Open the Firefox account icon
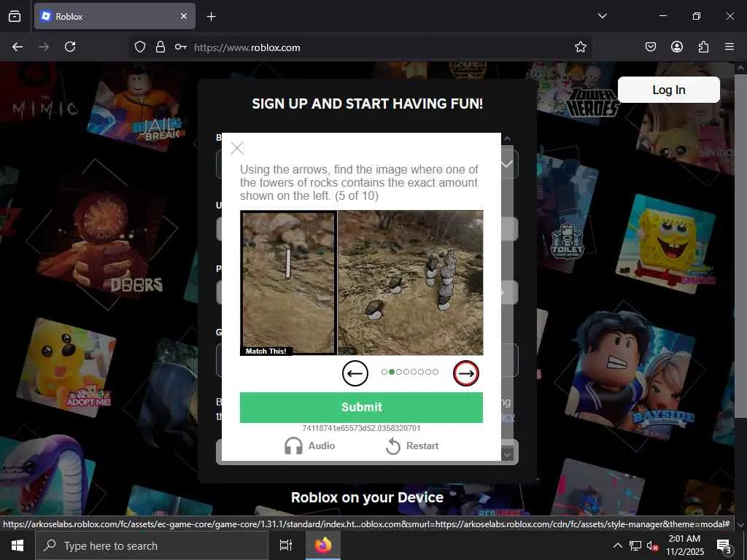The height and width of the screenshot is (560, 747). click(676, 47)
